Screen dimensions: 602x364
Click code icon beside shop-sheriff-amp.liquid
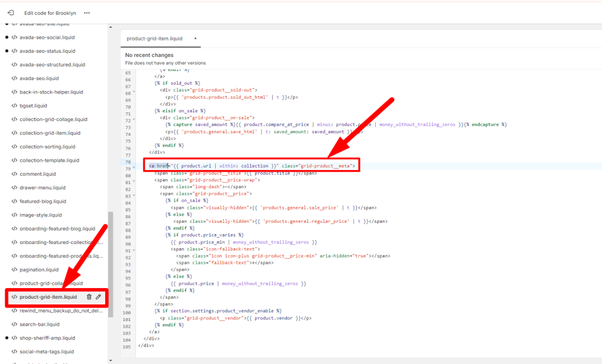click(x=14, y=338)
